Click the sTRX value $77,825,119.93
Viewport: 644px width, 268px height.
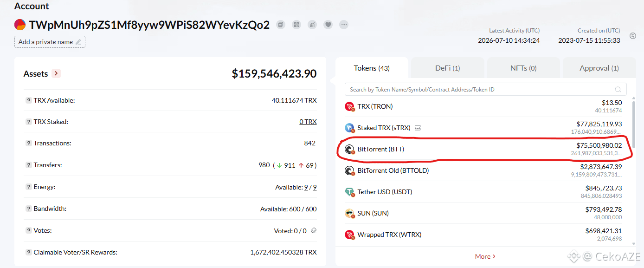click(x=599, y=124)
